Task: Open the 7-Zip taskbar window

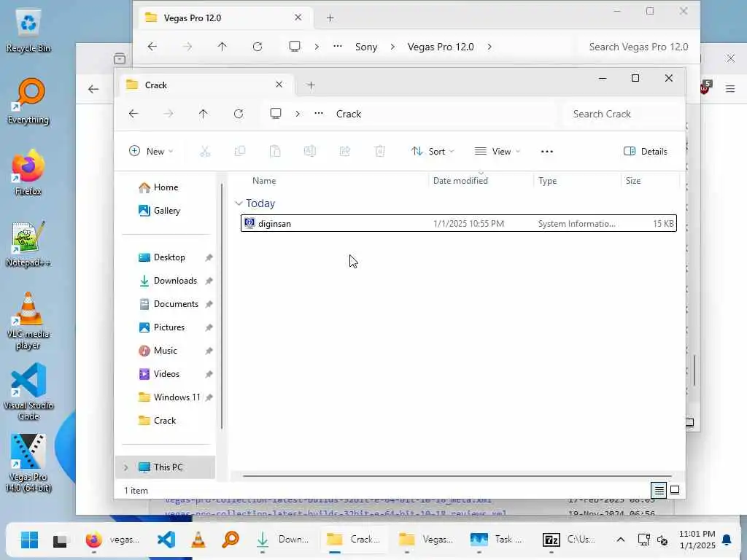Action: click(x=569, y=540)
